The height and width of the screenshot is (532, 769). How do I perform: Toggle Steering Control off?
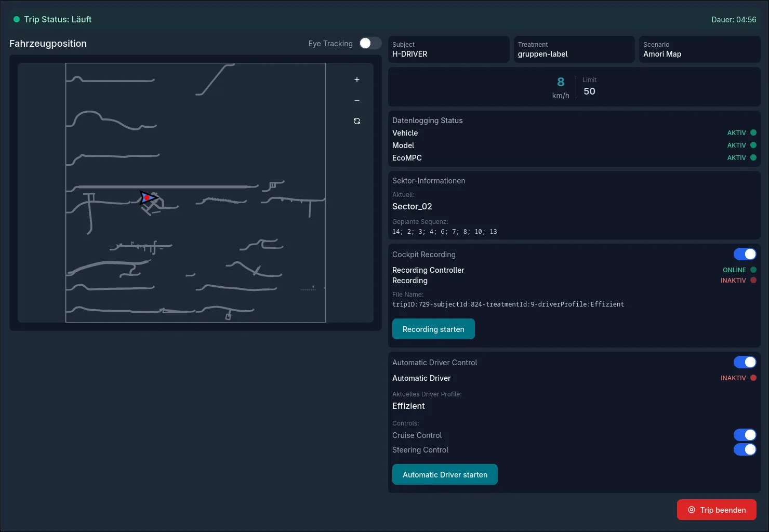pos(745,449)
